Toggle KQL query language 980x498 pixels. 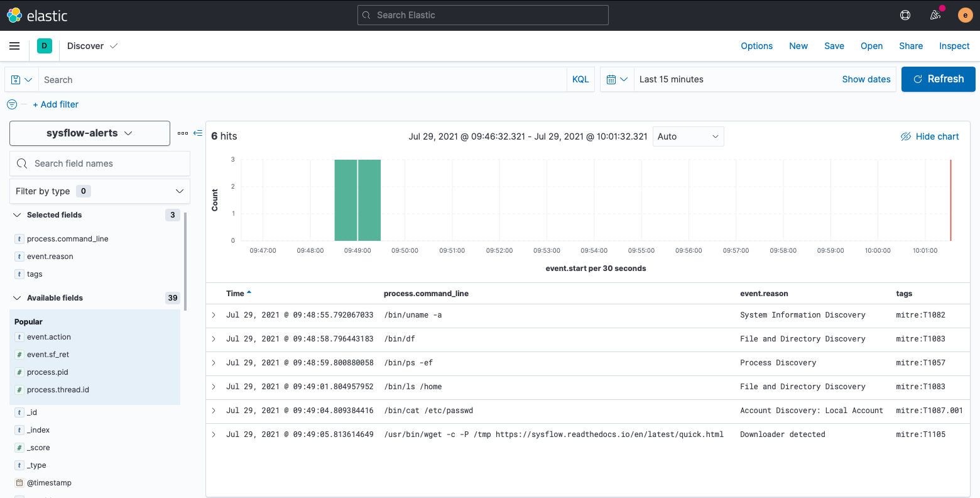(x=580, y=80)
